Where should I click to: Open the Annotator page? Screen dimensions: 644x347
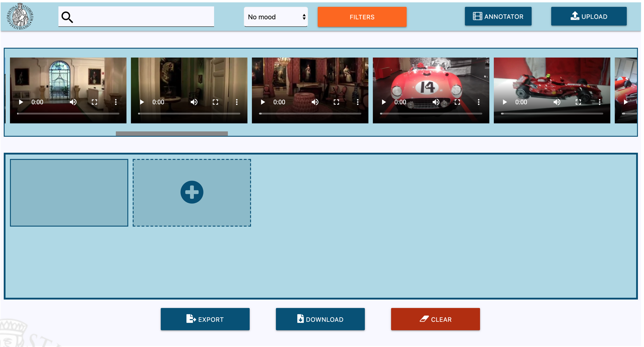(498, 16)
